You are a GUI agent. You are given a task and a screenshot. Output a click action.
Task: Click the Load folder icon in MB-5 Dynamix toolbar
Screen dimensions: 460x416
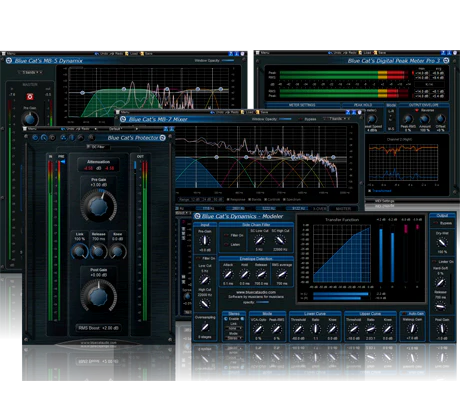[127, 53]
